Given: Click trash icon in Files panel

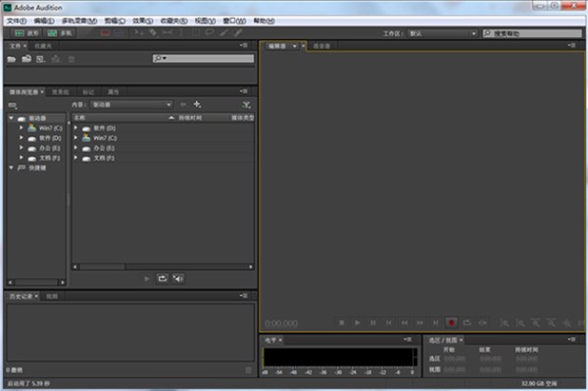Looking at the screenshot, I should click(x=72, y=59).
